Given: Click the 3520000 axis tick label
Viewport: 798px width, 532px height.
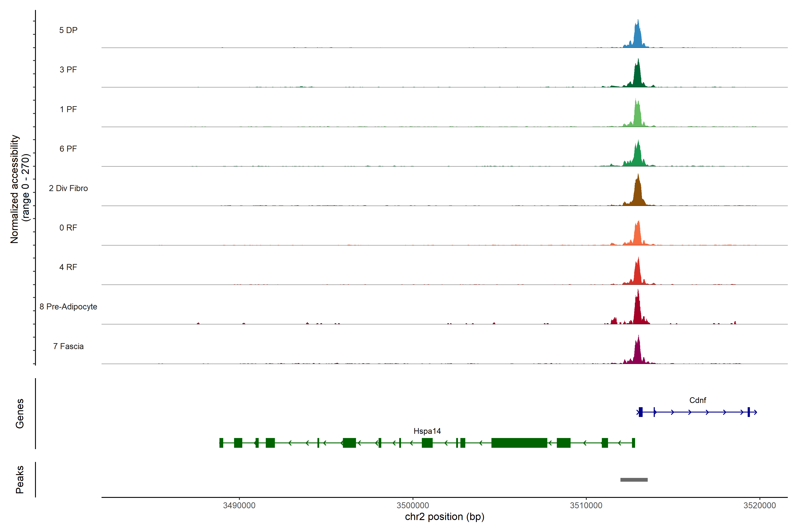Looking at the screenshot, I should (759, 506).
